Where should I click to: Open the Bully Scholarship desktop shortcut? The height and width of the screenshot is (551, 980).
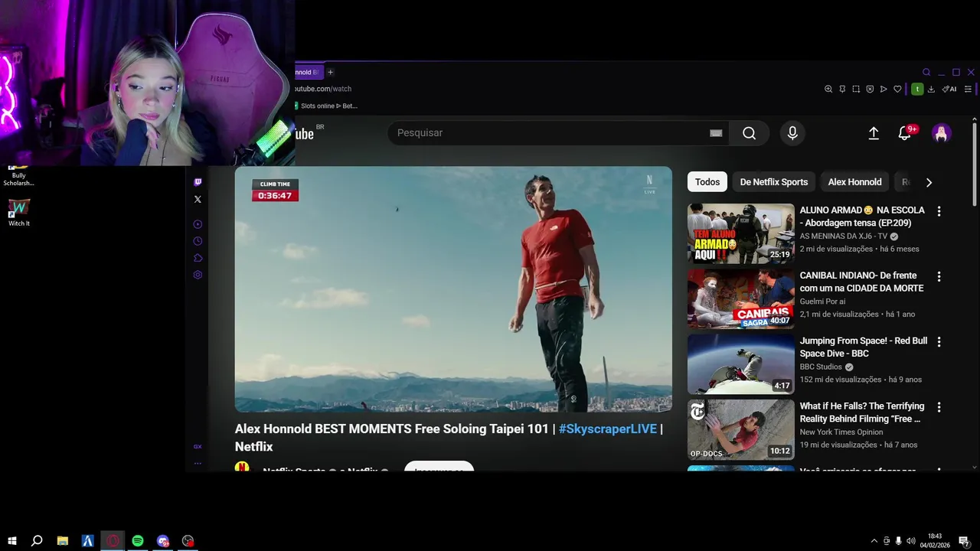(x=18, y=177)
